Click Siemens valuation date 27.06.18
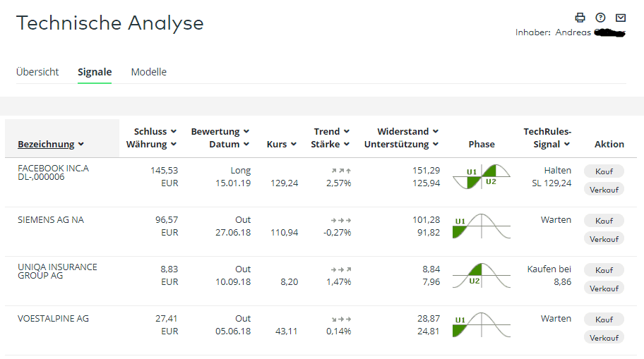 [233, 232]
